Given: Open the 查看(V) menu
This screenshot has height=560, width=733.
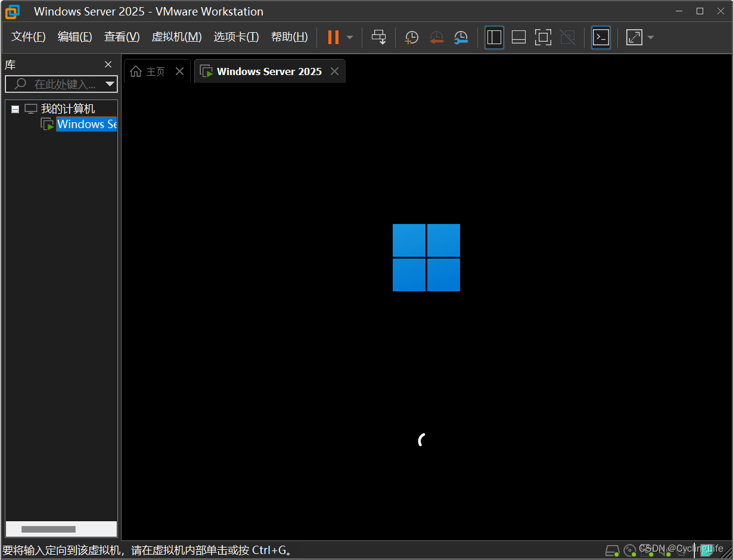Looking at the screenshot, I should (122, 37).
